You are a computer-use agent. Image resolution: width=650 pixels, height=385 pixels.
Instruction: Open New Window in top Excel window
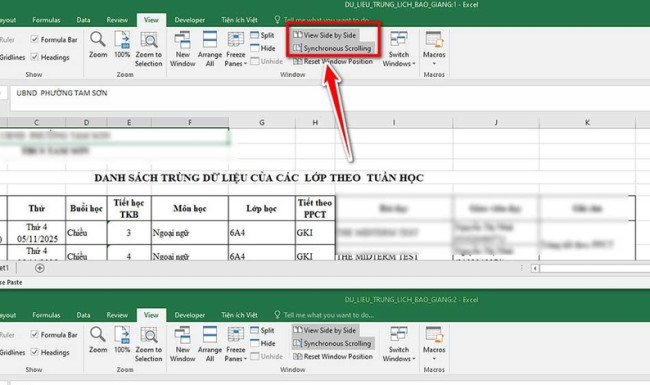click(182, 49)
